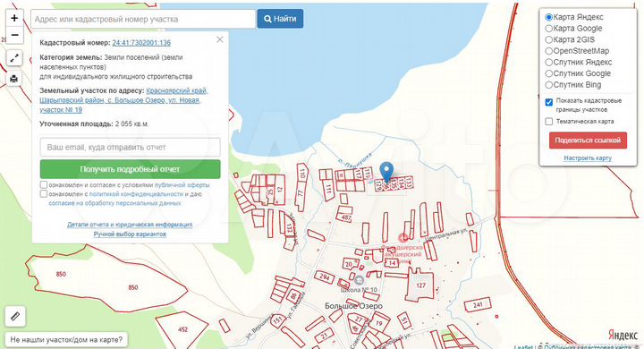Open the политикой конфиденциальности link
This screenshot has height=349, width=644.
pyautogui.click(x=136, y=194)
